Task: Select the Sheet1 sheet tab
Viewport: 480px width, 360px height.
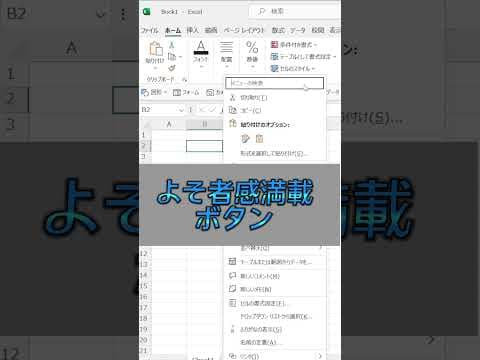Action: pos(203,358)
